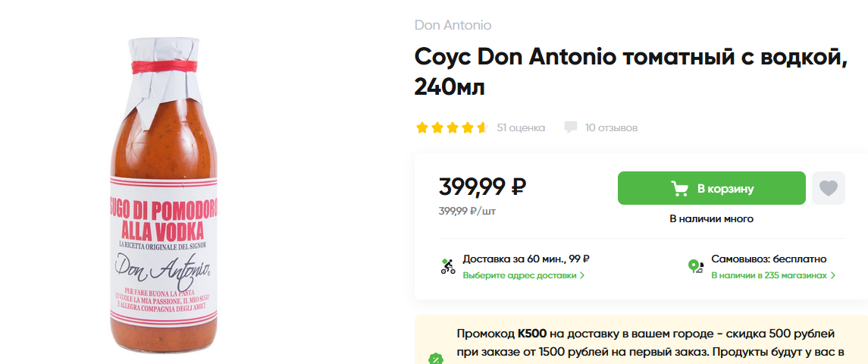Click the half-filled fifth rating star
This screenshot has width=868, height=364.
[x=481, y=127]
